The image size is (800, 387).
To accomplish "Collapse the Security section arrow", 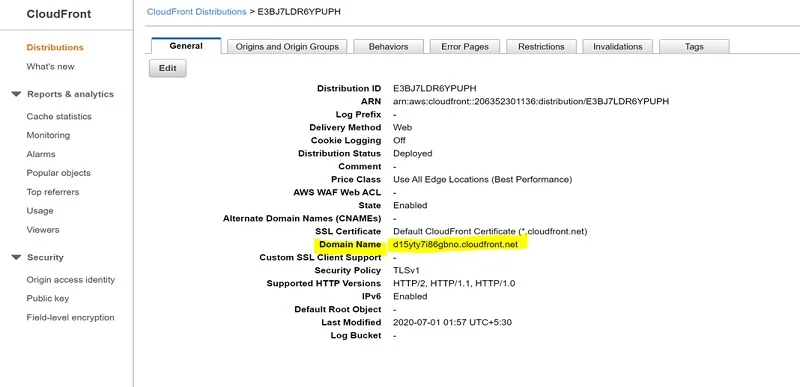I will 16,257.
